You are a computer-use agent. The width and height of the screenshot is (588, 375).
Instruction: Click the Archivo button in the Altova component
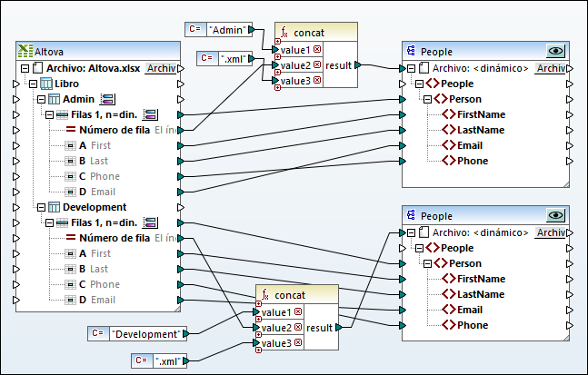pos(161,69)
